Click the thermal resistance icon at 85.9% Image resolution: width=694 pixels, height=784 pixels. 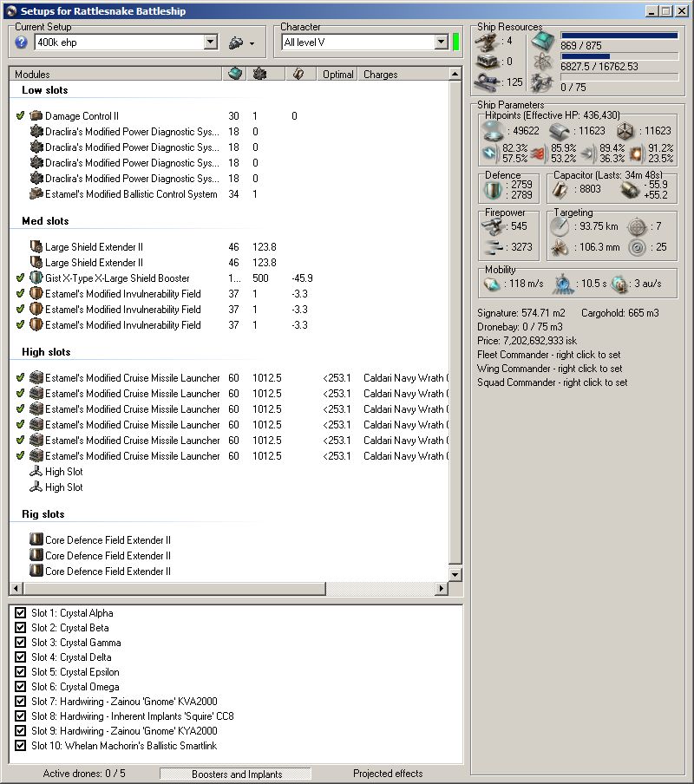pyautogui.click(x=538, y=154)
